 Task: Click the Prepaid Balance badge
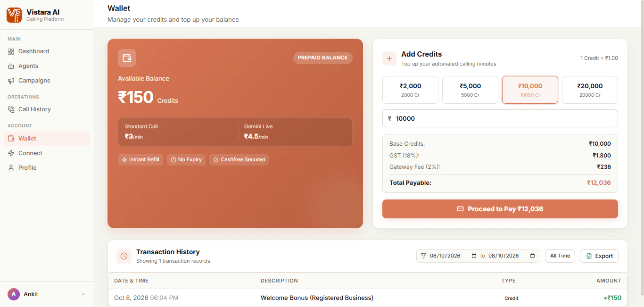[323, 58]
